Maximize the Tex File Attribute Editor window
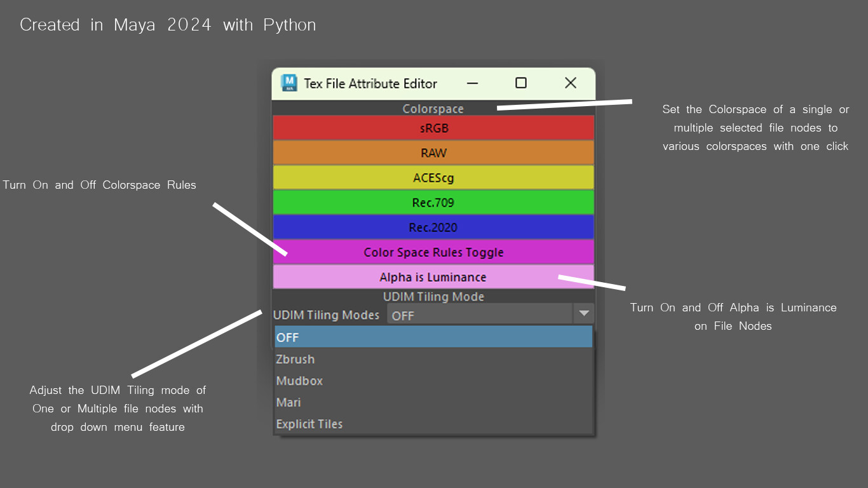Image resolution: width=868 pixels, height=488 pixels. click(x=521, y=83)
